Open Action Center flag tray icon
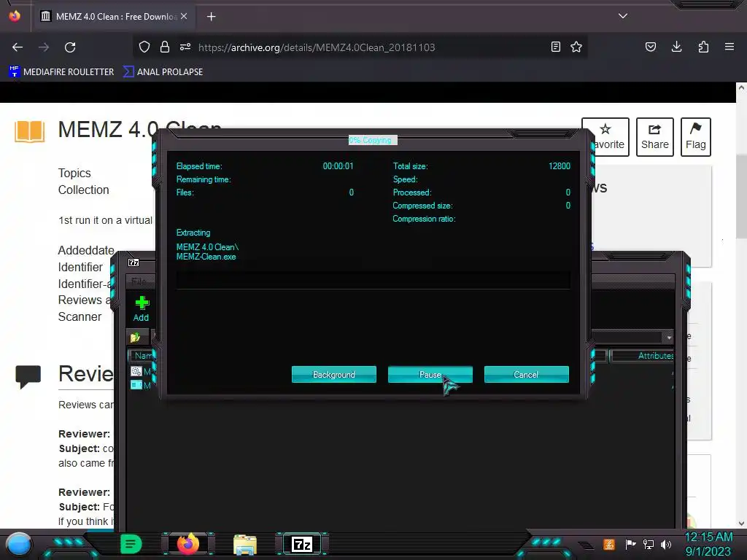 pyautogui.click(x=630, y=544)
